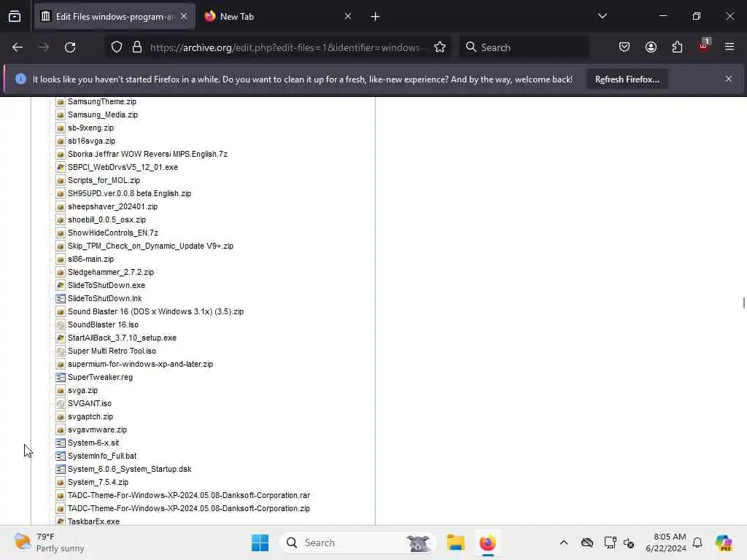
Task: Click the SVGANT.iso disc icon
Action: pyautogui.click(x=60, y=403)
